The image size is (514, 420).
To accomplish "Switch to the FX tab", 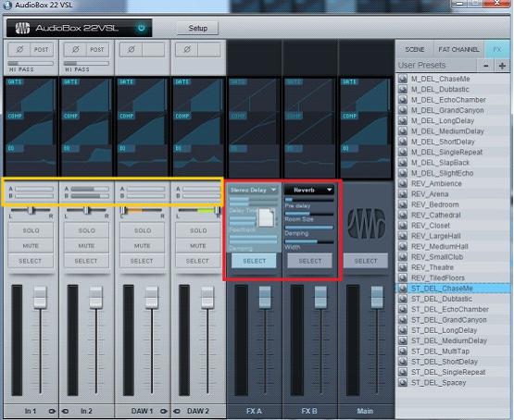I will [x=497, y=50].
